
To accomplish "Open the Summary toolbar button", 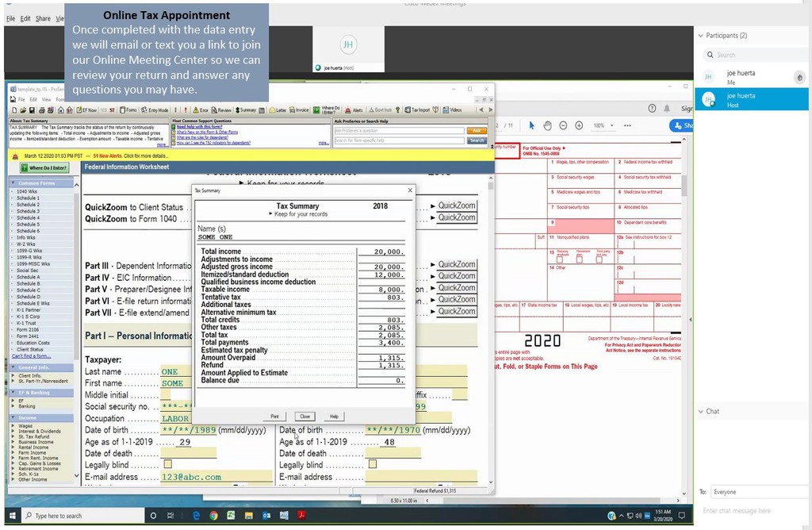I will coord(246,110).
